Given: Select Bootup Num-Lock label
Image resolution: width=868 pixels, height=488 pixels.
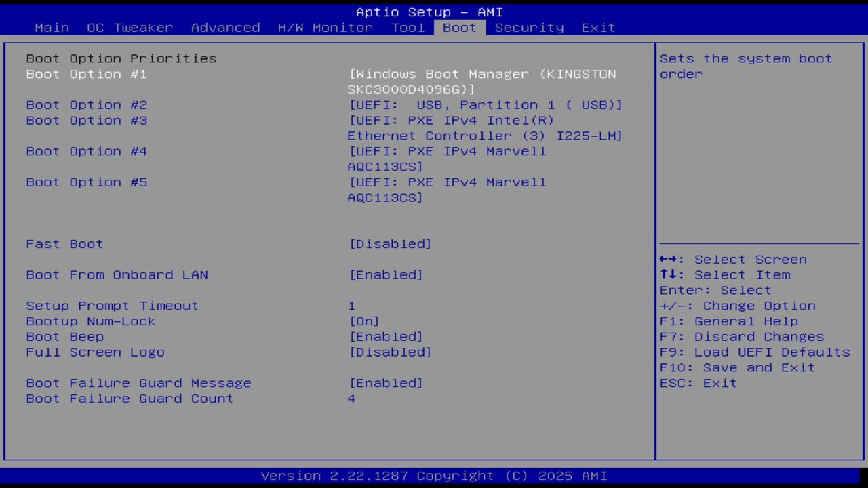Looking at the screenshot, I should point(91,321).
